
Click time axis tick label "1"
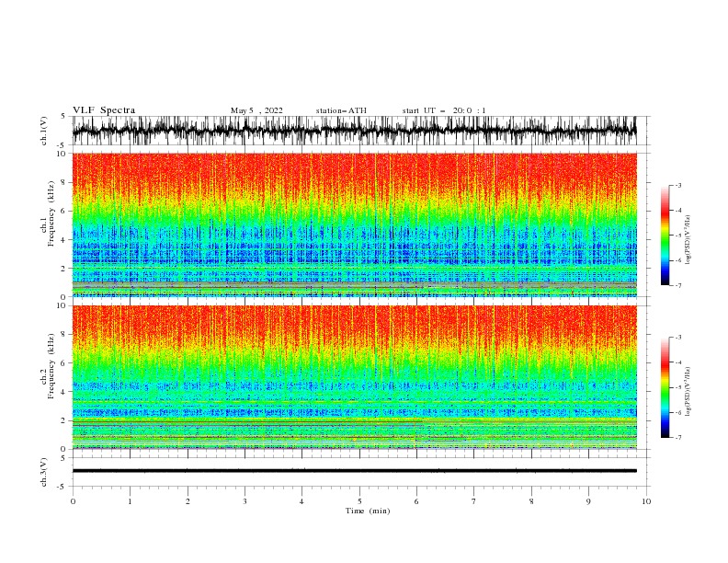pyautogui.click(x=130, y=501)
